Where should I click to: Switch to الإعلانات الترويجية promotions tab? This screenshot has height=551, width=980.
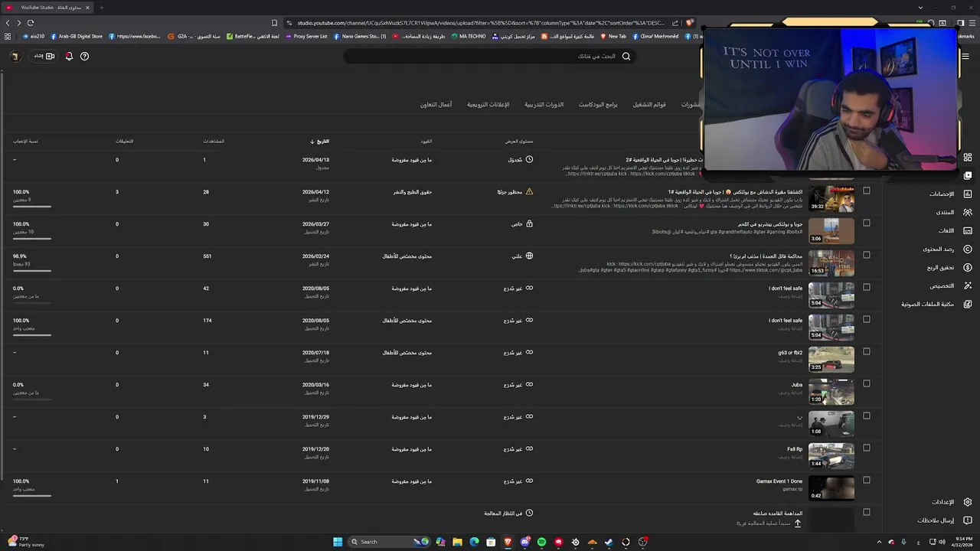click(488, 104)
